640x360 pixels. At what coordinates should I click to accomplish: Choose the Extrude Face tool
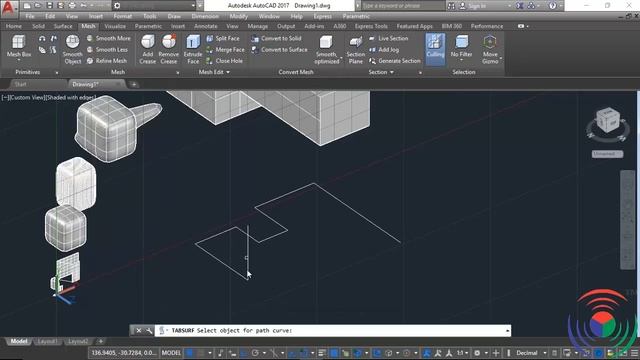[193, 49]
